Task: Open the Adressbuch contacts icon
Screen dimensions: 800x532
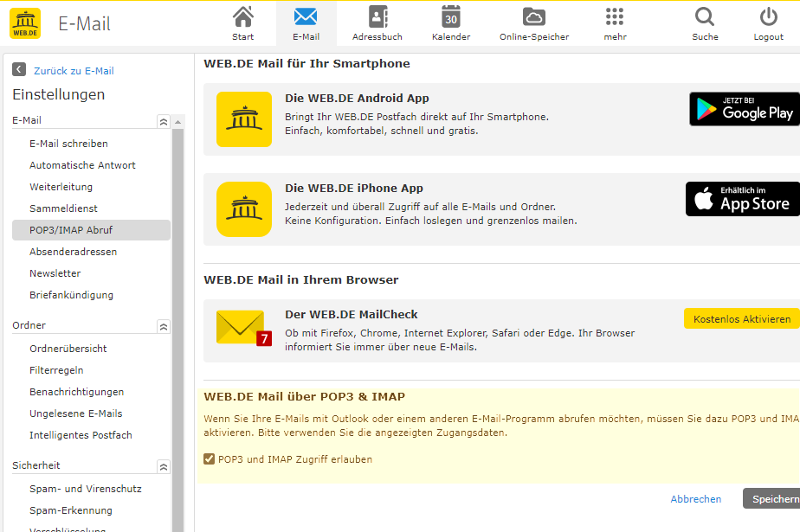Action: point(377,16)
